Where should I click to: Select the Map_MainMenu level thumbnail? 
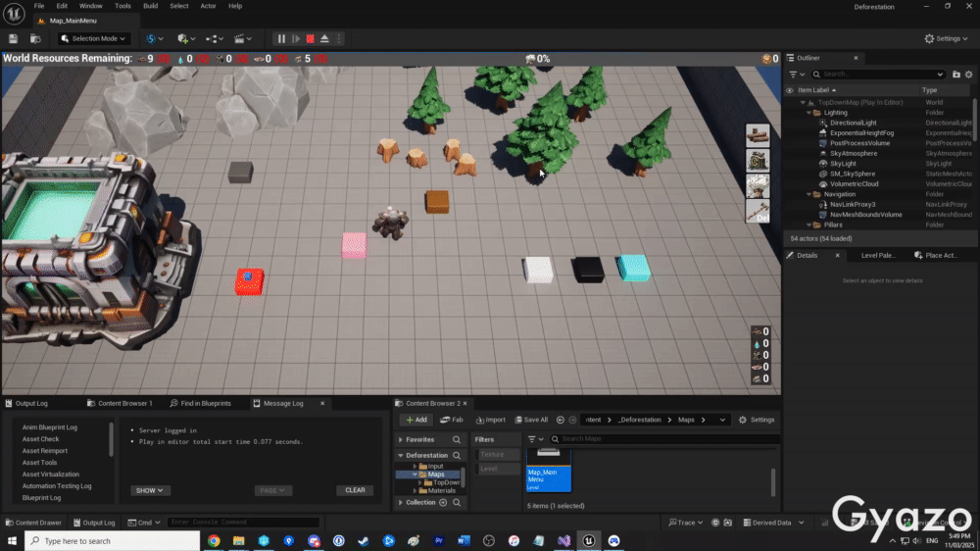coord(548,468)
